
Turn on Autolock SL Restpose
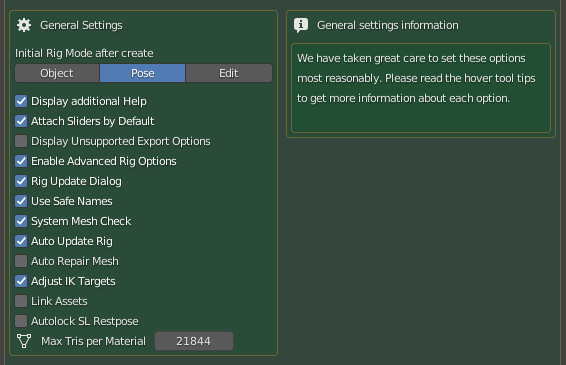point(21,321)
